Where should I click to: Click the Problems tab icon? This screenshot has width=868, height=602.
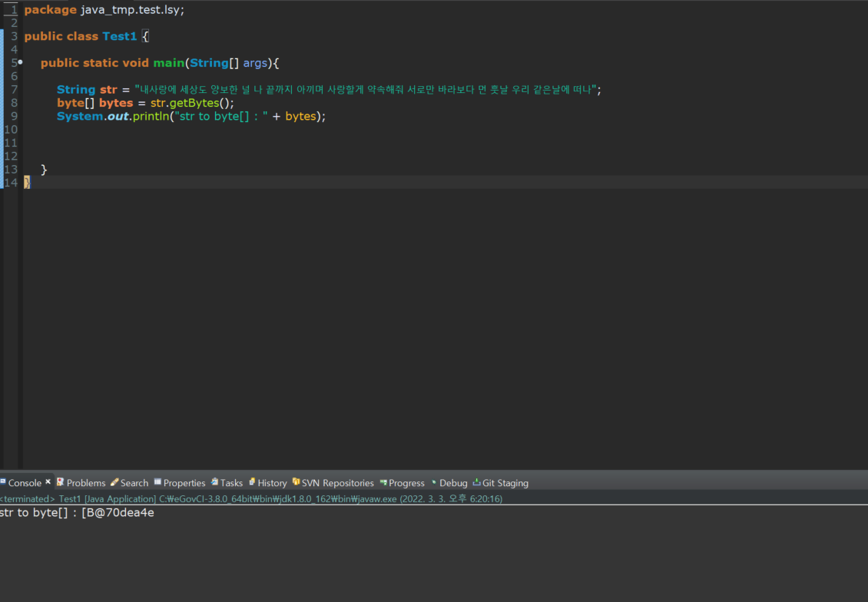(x=60, y=482)
